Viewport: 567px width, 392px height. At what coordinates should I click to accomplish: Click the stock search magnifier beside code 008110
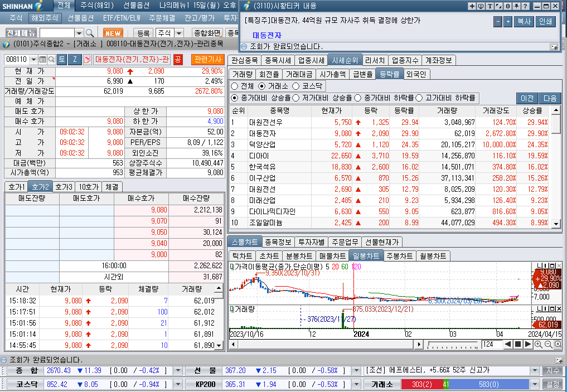point(51,60)
